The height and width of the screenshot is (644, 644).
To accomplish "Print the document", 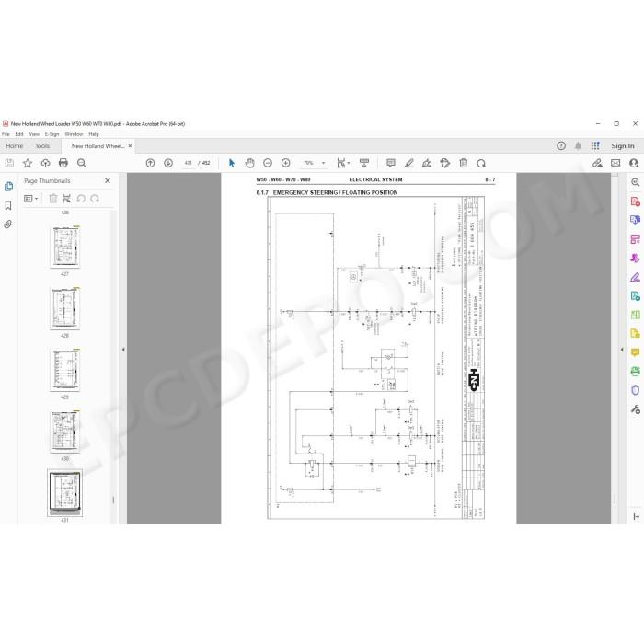I will (x=63, y=163).
